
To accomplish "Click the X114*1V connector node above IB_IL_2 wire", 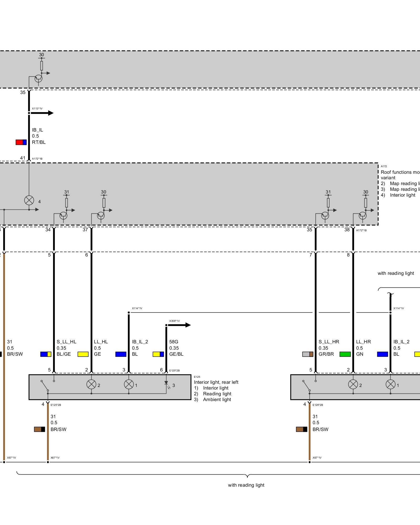I will (x=129, y=312).
